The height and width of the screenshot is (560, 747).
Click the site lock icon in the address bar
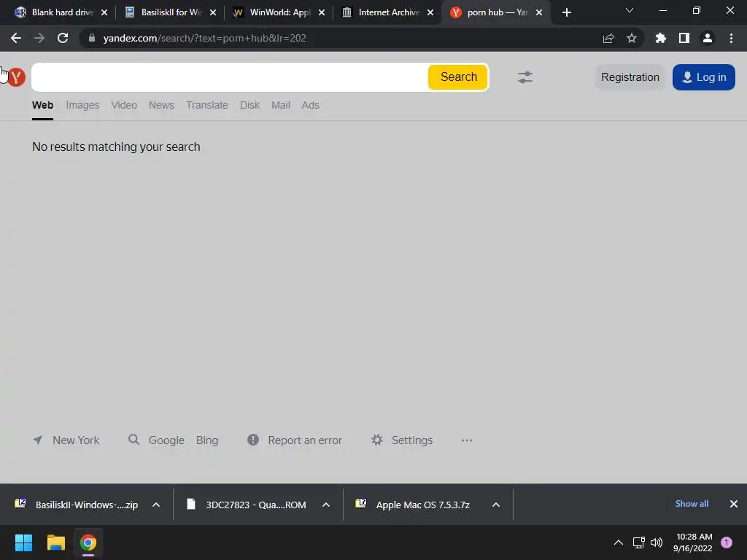point(92,38)
